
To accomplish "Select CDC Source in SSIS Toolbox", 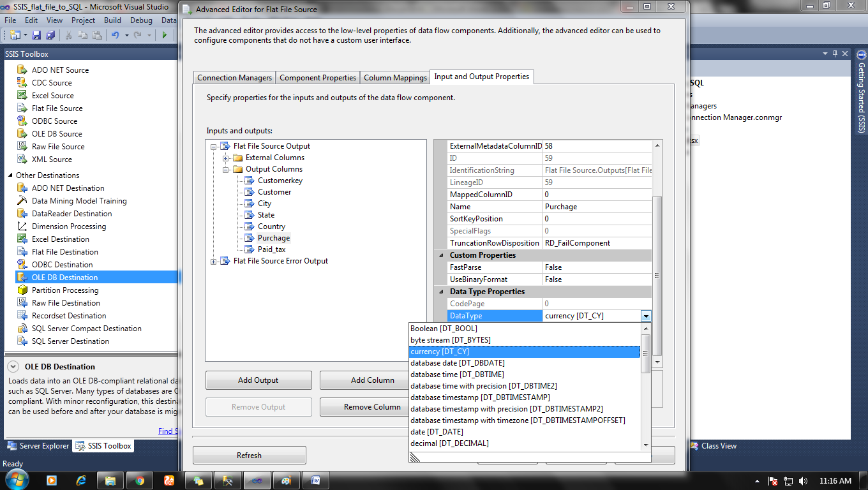I will point(52,83).
